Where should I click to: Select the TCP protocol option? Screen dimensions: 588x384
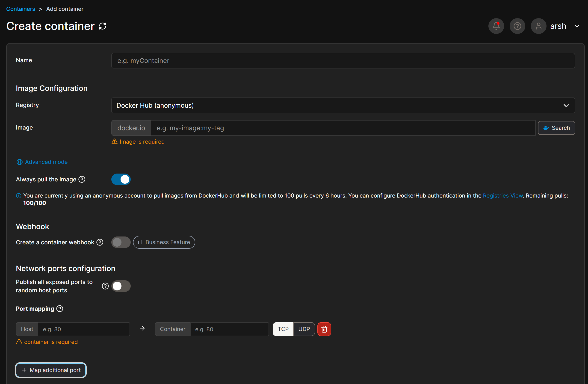[283, 329]
